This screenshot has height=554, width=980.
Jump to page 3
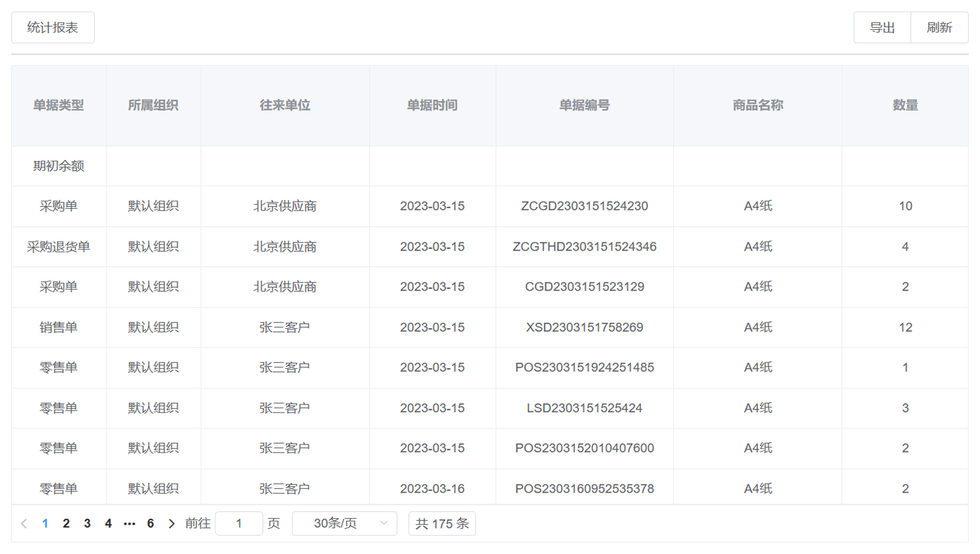(x=87, y=524)
